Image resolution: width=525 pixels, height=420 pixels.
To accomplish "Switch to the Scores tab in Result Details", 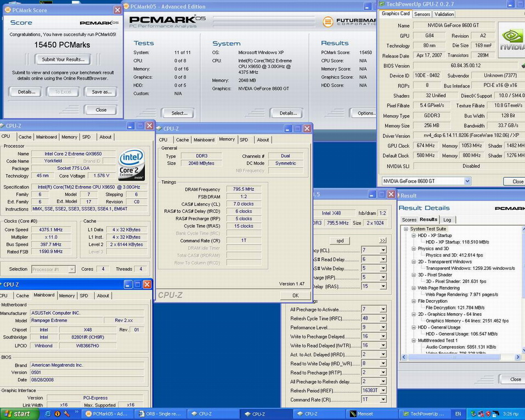I will [x=409, y=220].
